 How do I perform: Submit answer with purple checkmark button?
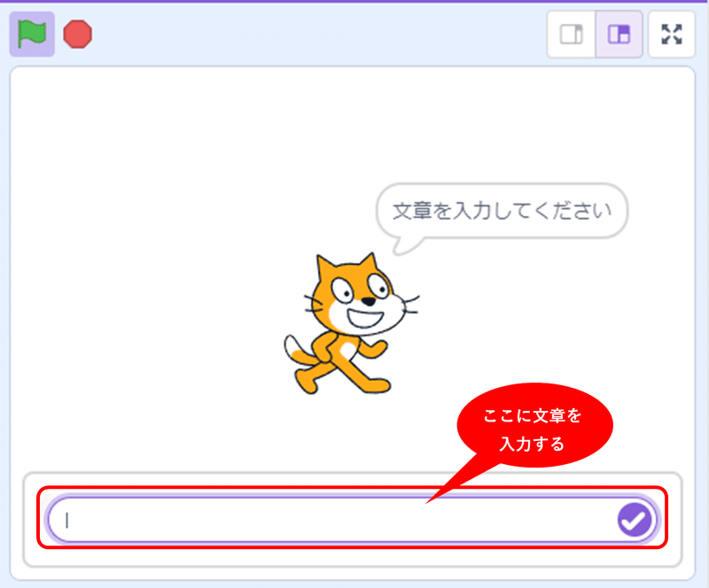click(635, 520)
